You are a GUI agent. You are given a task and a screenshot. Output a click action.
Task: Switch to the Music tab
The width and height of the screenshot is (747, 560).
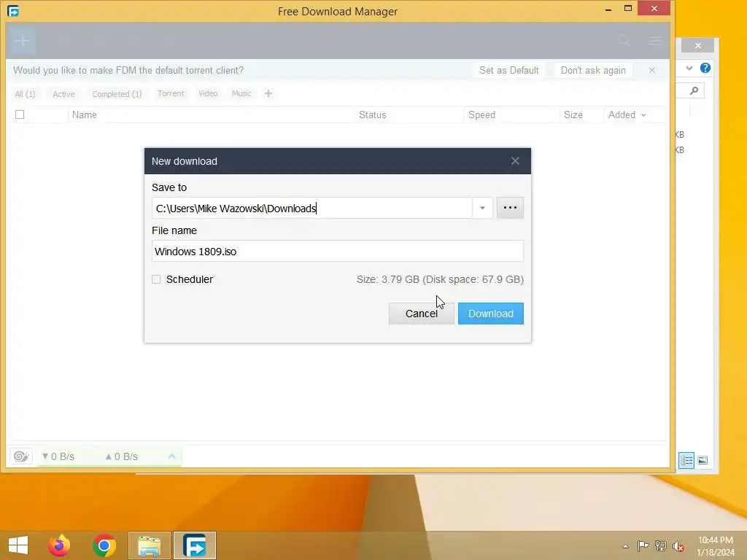(x=241, y=93)
